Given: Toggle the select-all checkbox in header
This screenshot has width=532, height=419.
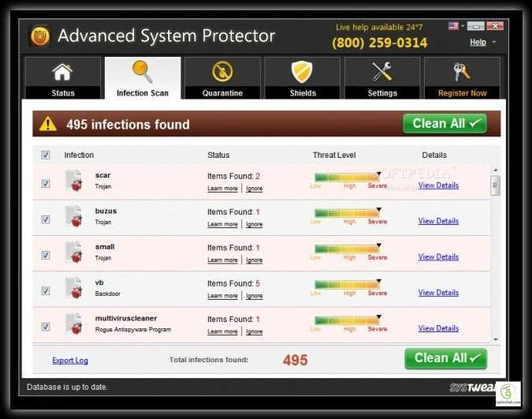Looking at the screenshot, I should (x=46, y=155).
